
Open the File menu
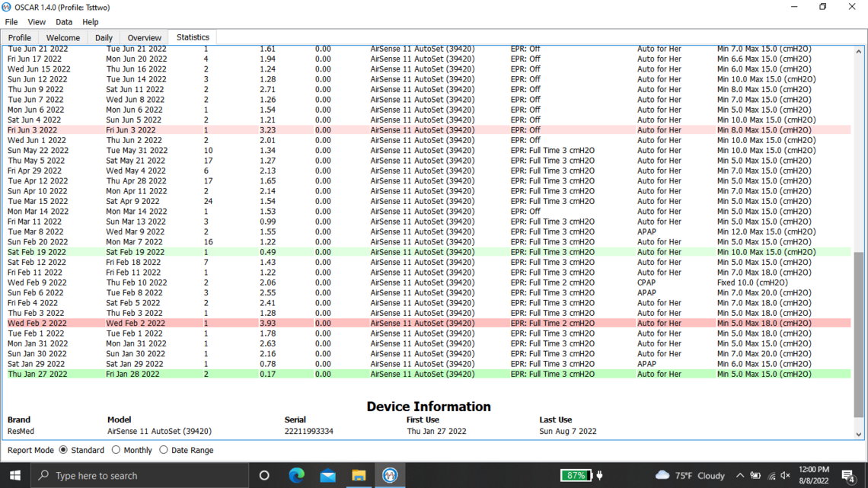click(11, 22)
